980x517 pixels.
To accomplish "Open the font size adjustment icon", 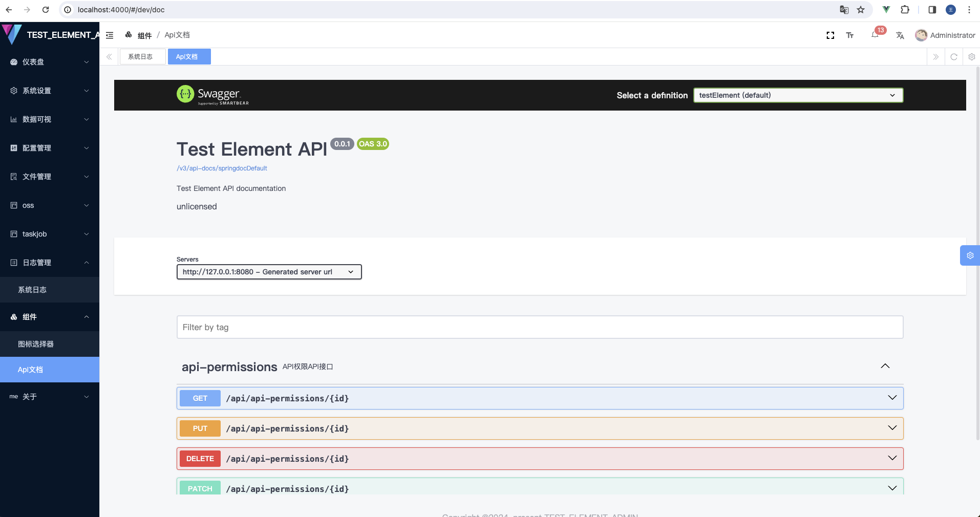I will 850,35.
